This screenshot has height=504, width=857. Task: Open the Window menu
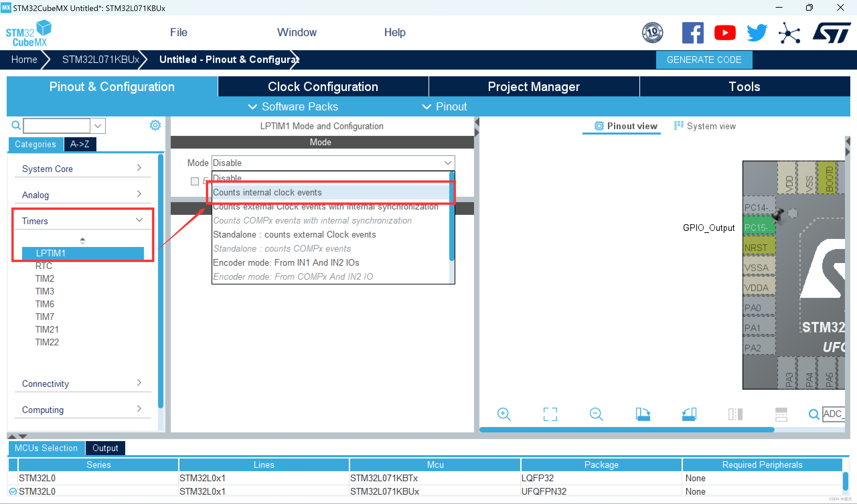pos(297,32)
